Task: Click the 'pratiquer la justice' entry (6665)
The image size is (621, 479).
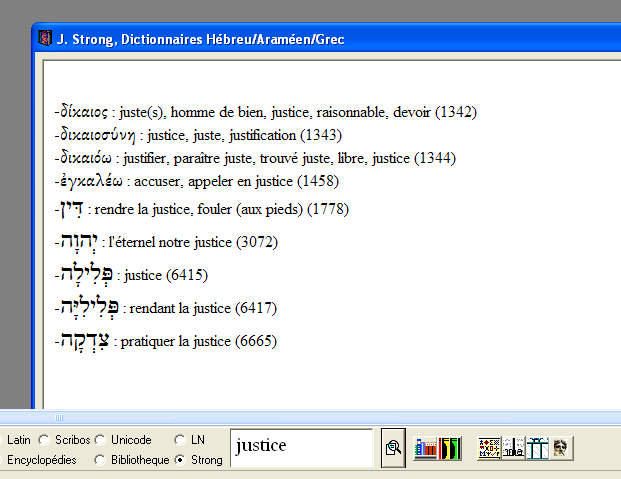Action: pos(166,341)
